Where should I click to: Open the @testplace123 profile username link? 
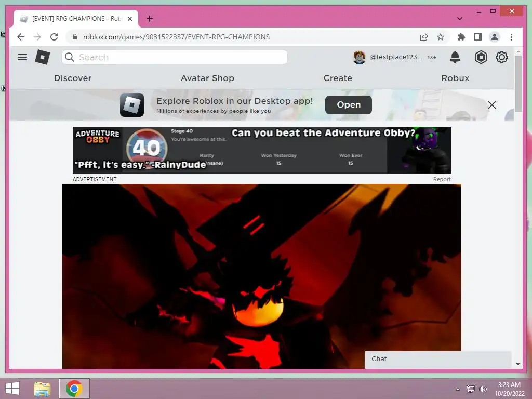tap(396, 57)
